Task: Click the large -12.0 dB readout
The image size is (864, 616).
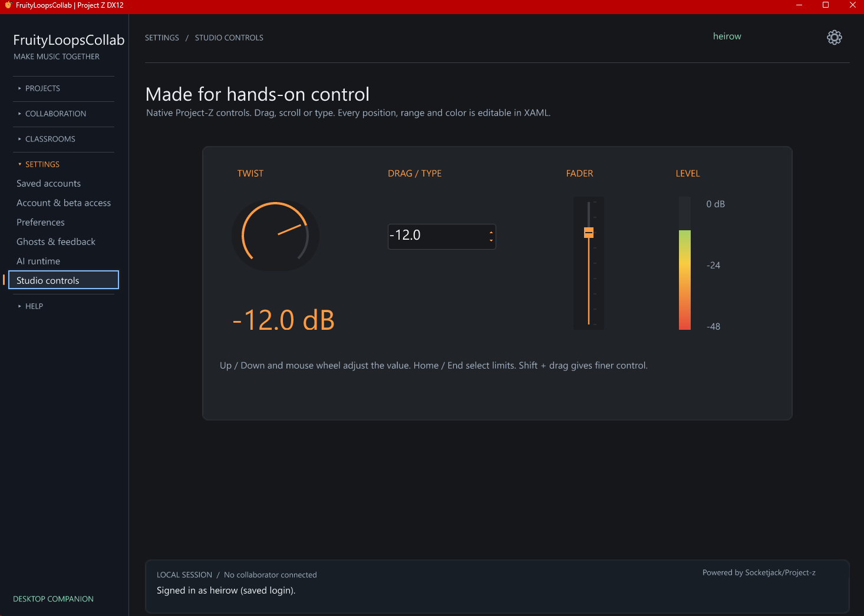Action: (284, 320)
